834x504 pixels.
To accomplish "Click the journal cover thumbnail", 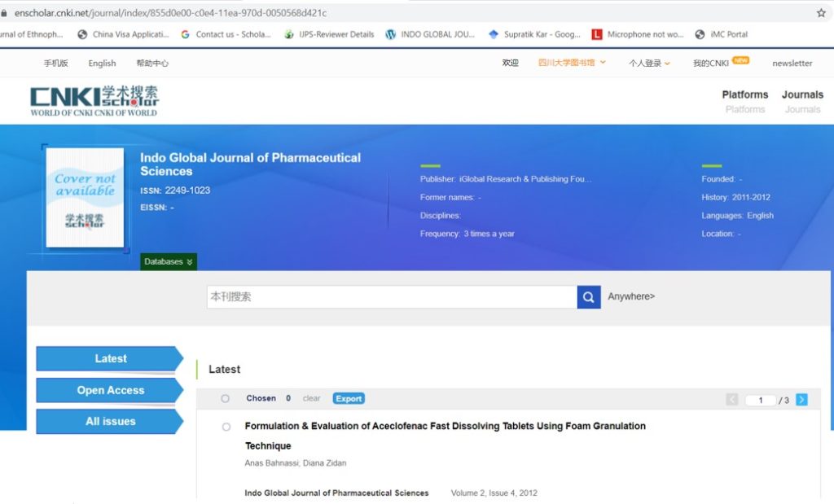I will (85, 197).
